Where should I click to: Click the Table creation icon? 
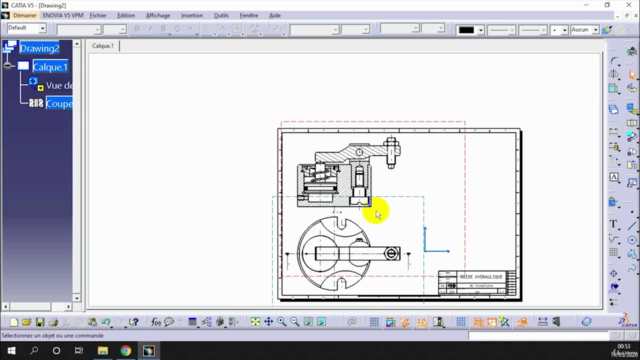click(x=613, y=253)
